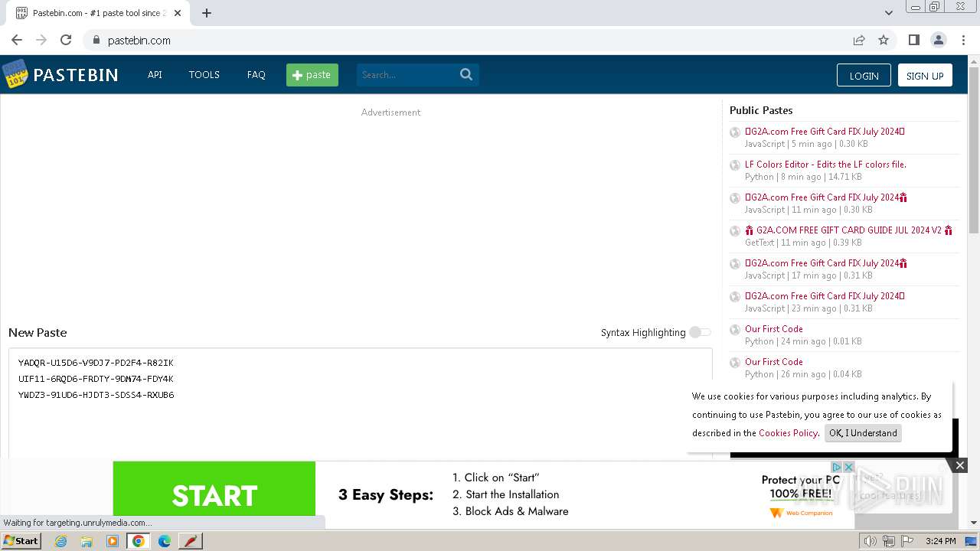Screen dimensions: 980x551
Task: Click the volume speaker tray icon
Action: coord(870,541)
